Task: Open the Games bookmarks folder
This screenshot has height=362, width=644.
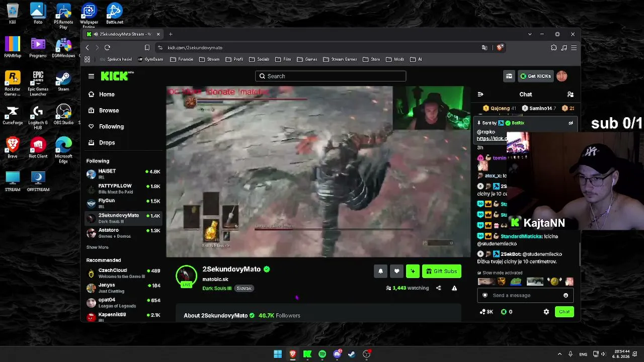Action: pos(307,59)
